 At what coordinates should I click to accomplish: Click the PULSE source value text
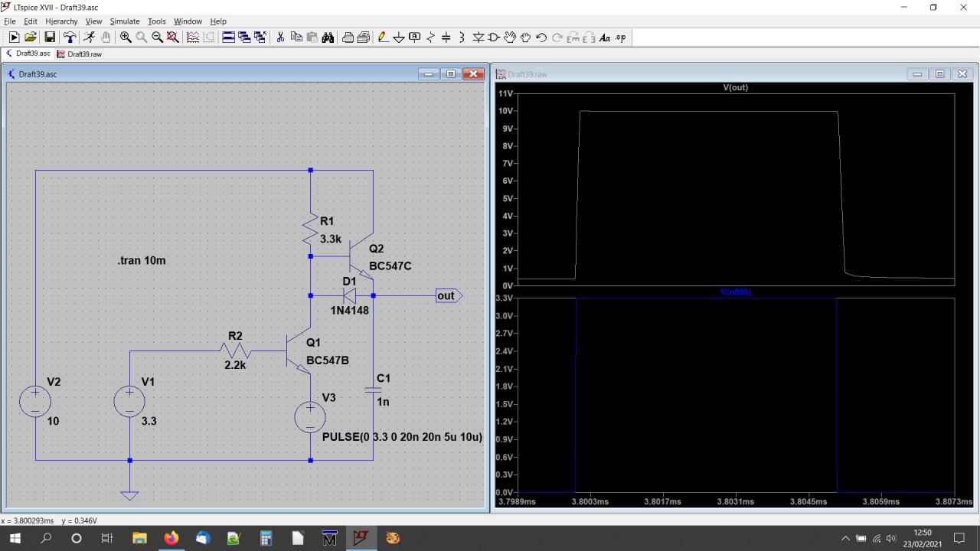tap(402, 437)
